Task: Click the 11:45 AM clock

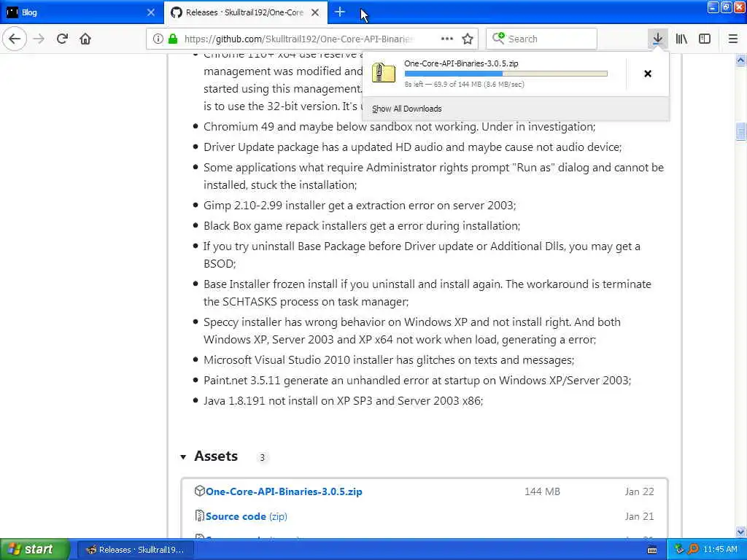Action: [x=720, y=550]
